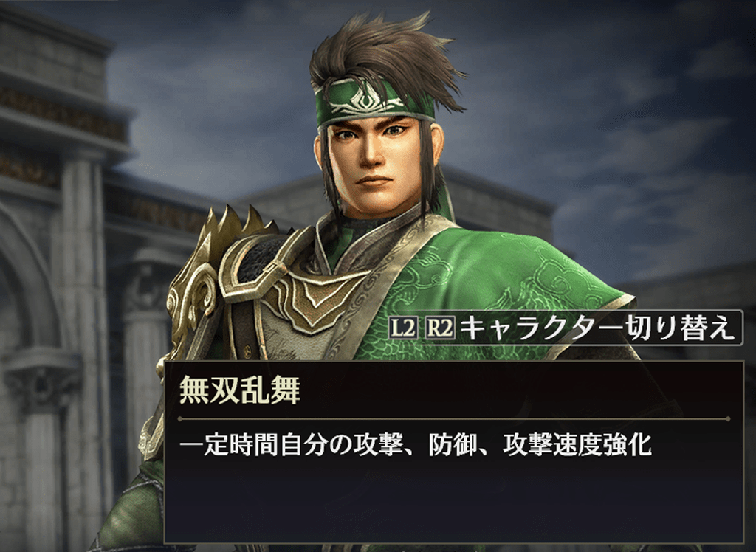The height and width of the screenshot is (552, 756).
Task: Click the 攻撃速度強化 phrase in description
Action: pyautogui.click(x=577, y=445)
